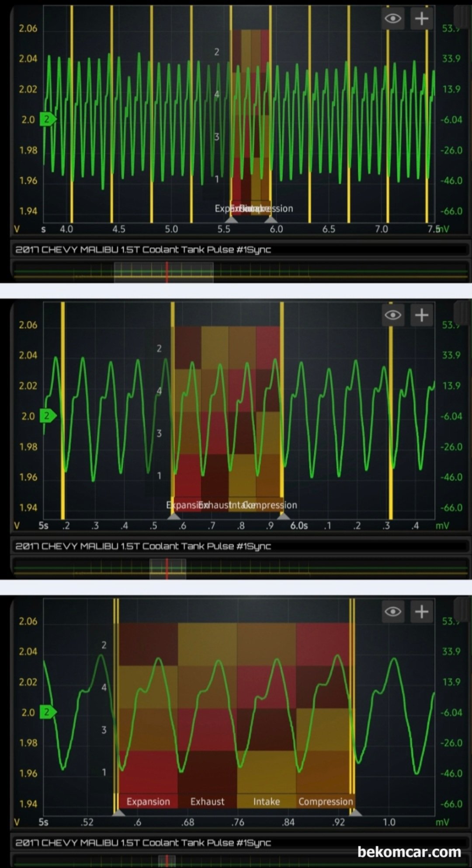The image size is (472, 868).
Task: Click the highlighted window in the middle overview strip
Action: (x=168, y=569)
